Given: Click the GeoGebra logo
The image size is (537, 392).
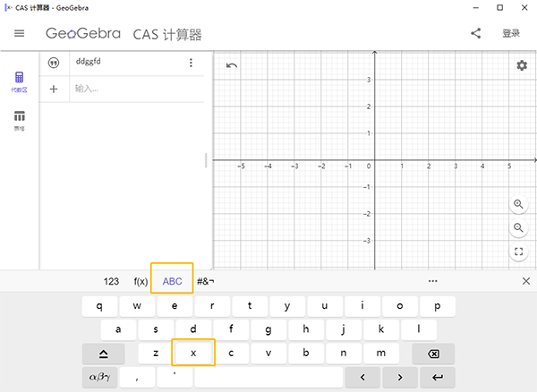Looking at the screenshot, I should (x=83, y=33).
